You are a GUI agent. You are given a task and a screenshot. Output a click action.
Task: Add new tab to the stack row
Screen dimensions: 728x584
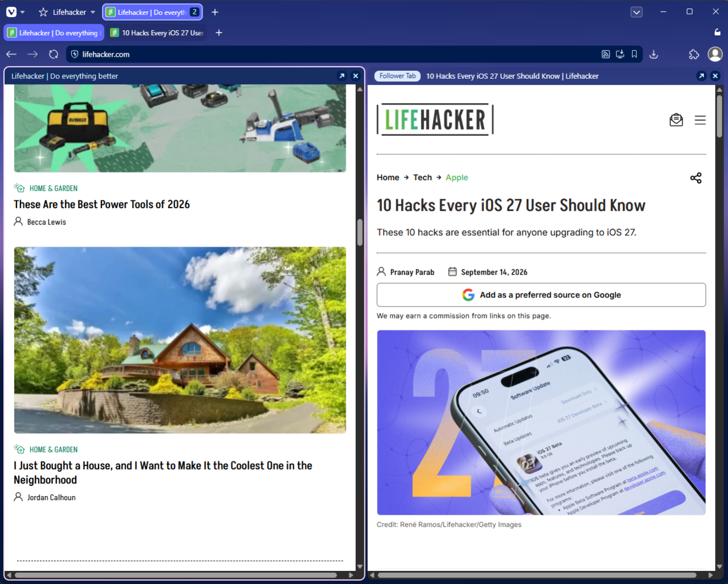(219, 33)
